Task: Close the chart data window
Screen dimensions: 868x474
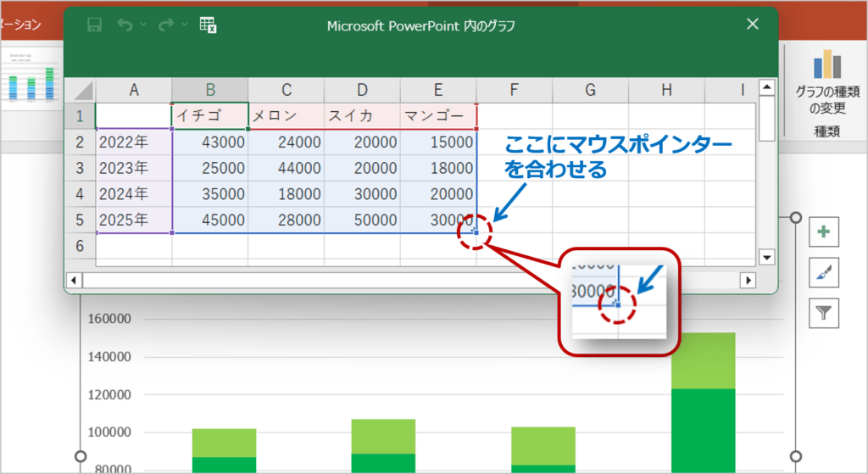Action: click(x=753, y=24)
